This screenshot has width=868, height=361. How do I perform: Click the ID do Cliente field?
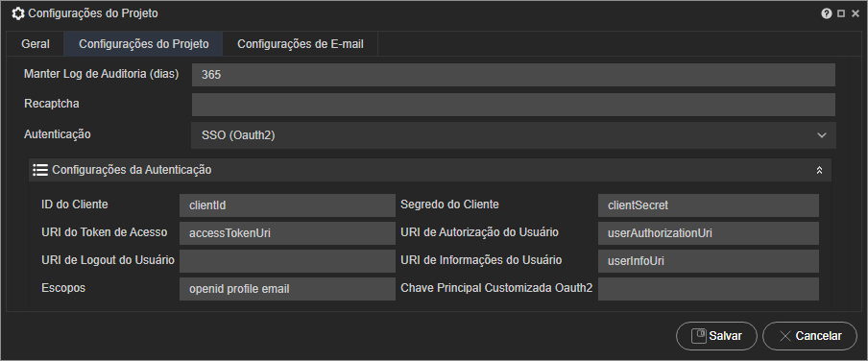287,205
